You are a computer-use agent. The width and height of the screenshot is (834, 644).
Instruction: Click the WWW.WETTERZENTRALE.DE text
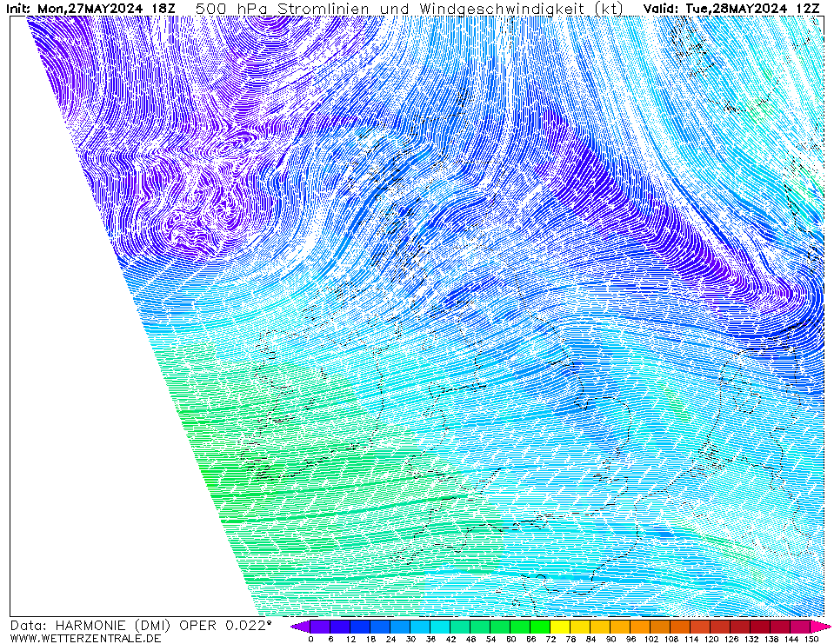(85, 638)
